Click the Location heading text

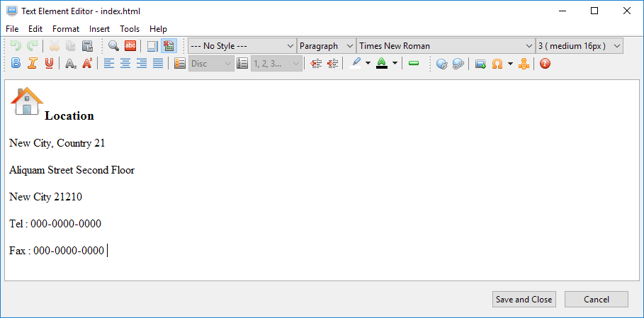tap(69, 115)
